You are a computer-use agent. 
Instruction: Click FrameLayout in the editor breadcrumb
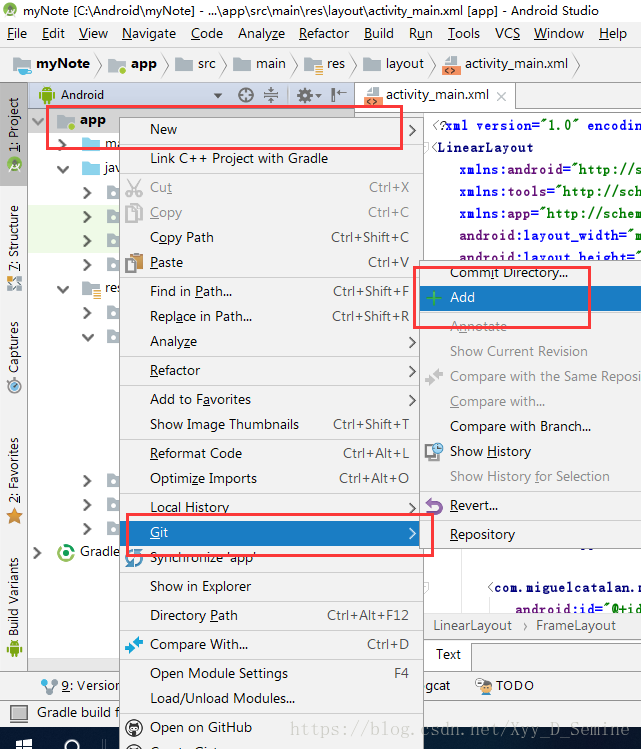click(x=576, y=626)
